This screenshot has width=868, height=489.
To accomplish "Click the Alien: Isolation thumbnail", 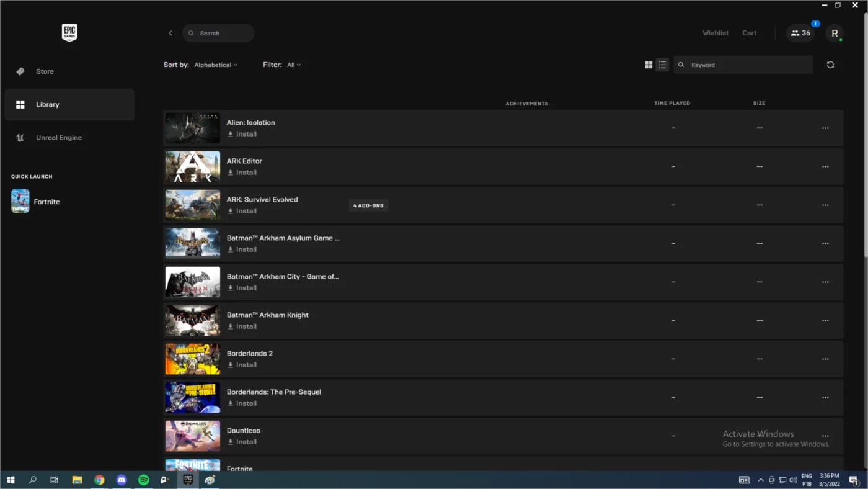I will tap(193, 128).
